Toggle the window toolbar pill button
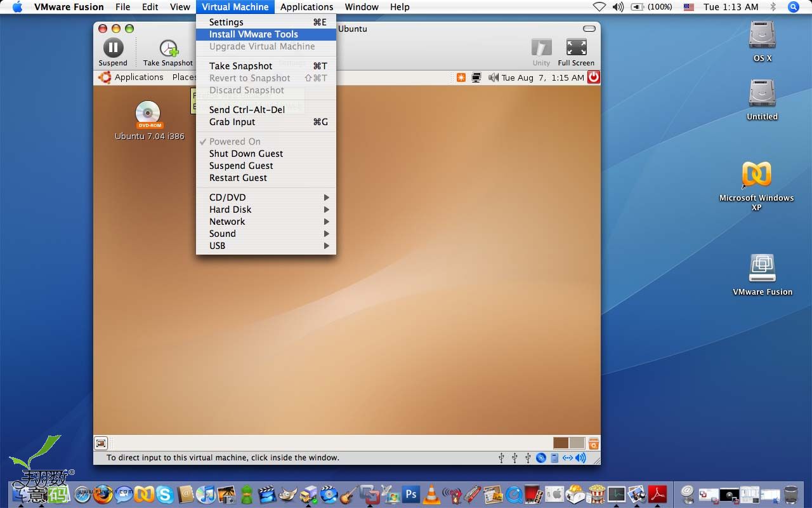Viewport: 812px width, 508px height. (589, 29)
